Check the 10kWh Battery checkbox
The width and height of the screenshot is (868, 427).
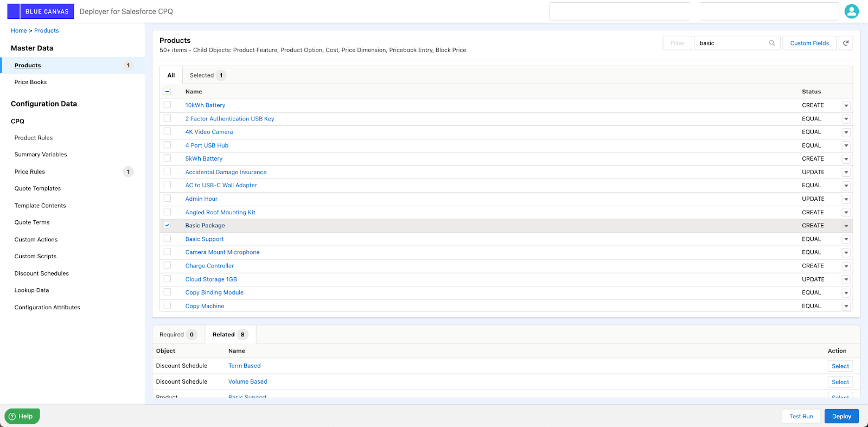pos(167,105)
